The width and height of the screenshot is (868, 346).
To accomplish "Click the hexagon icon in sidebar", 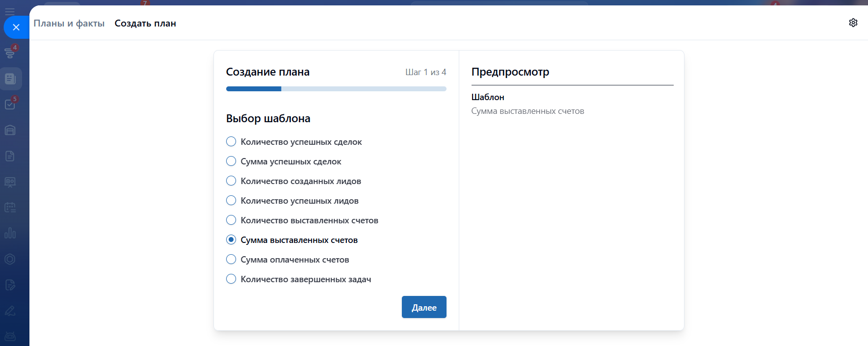I will click(x=10, y=259).
